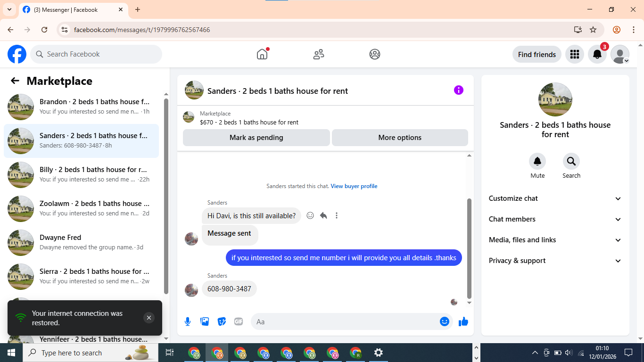
Task: Click the Windows taskbar search box
Action: click(90, 353)
